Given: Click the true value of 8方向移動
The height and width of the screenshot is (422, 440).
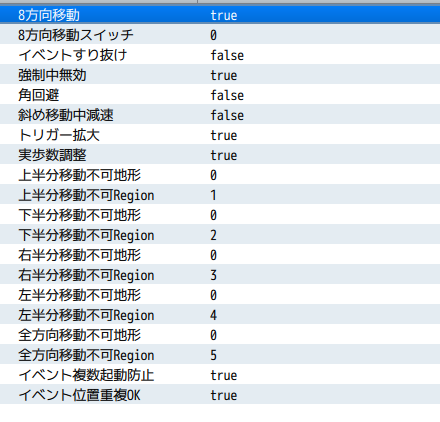Looking at the screenshot, I should tap(224, 15).
